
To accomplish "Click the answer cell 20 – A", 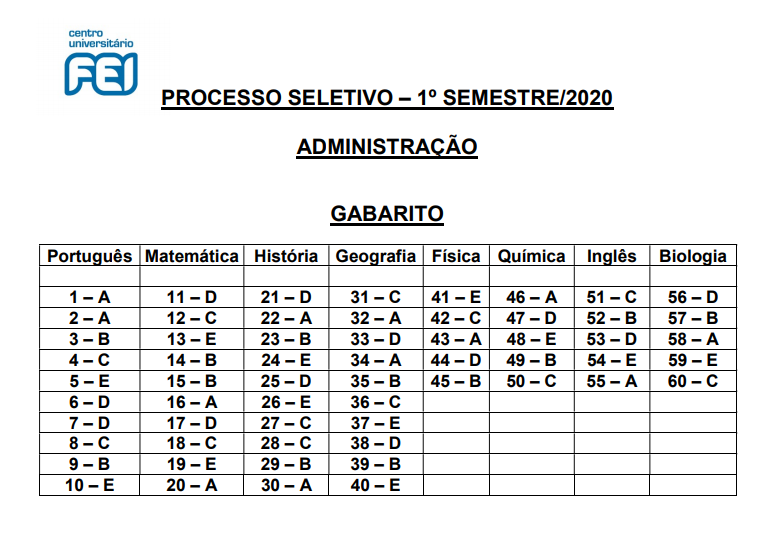I will coord(192,485).
